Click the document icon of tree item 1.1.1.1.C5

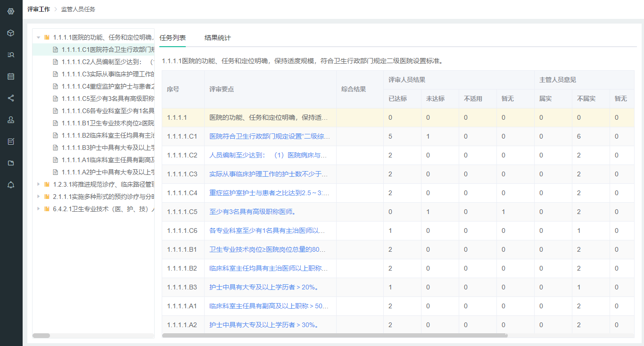(x=55, y=99)
